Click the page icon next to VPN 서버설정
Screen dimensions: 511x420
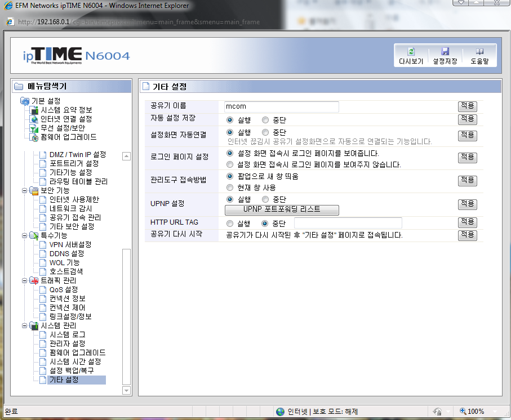(43, 244)
